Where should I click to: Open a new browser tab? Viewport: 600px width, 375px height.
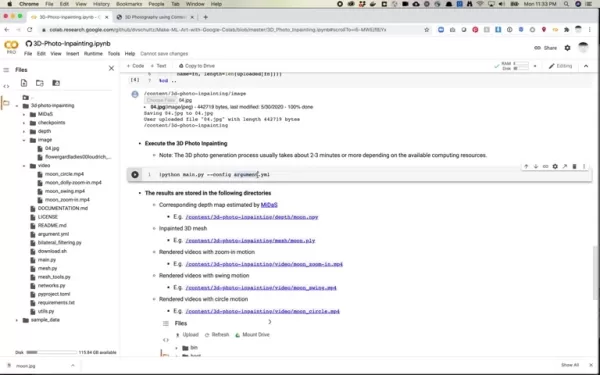point(205,17)
